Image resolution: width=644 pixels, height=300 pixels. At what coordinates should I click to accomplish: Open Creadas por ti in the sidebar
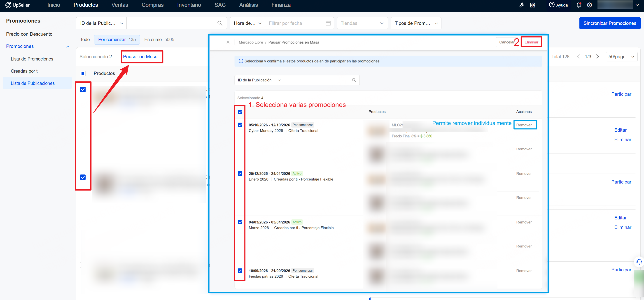pyautogui.click(x=25, y=71)
